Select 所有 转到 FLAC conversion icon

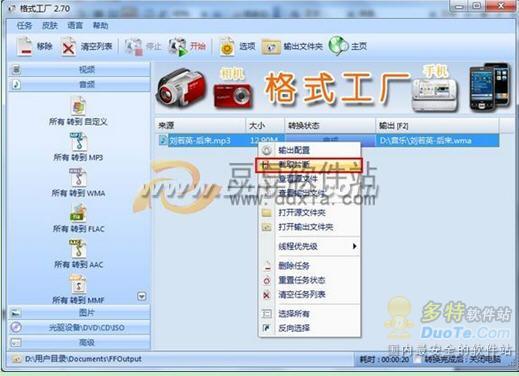tap(79, 213)
